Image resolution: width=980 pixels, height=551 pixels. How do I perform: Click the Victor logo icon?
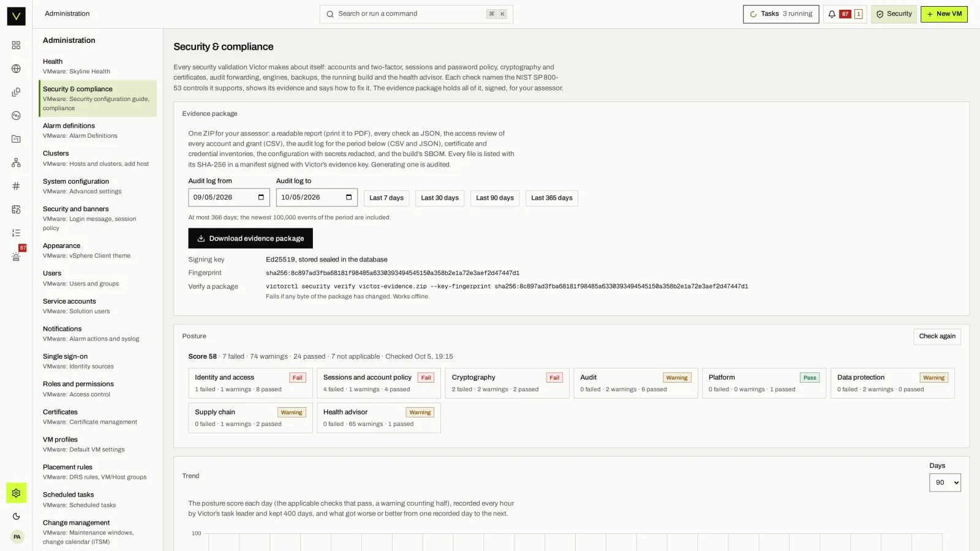[16, 16]
